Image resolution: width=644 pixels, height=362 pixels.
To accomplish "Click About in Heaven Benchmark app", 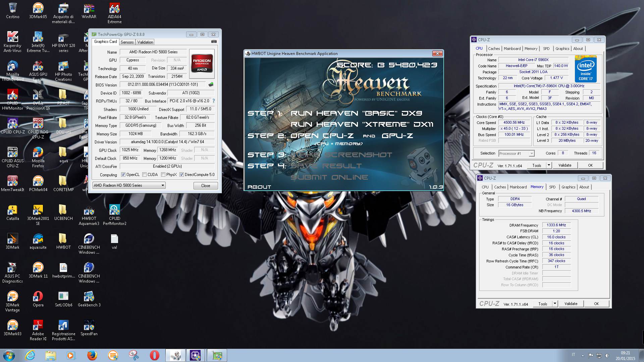I will click(259, 187).
